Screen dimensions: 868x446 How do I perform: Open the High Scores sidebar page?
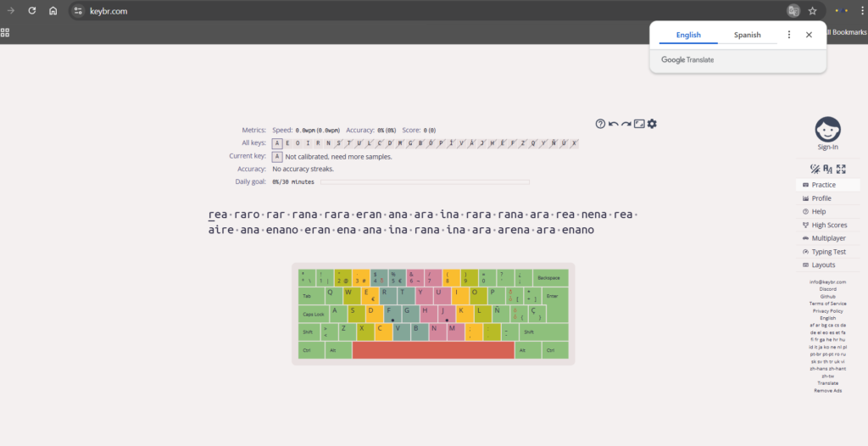(x=829, y=225)
